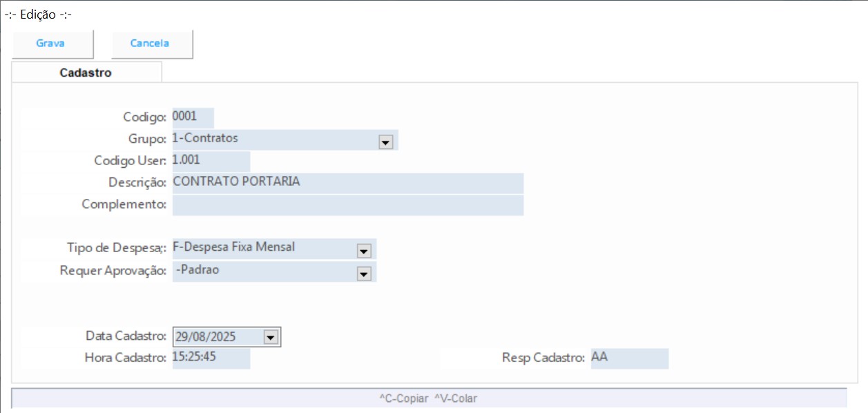Expand the Grupo dropdown arrow
868x413 pixels.
386,142
